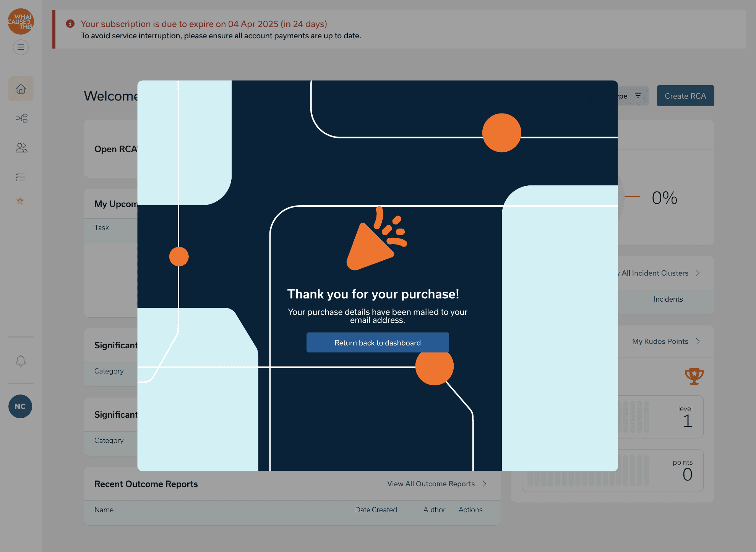Image resolution: width=756 pixels, height=552 pixels.
Task: Open My Kudos Points link
Action: (x=660, y=341)
